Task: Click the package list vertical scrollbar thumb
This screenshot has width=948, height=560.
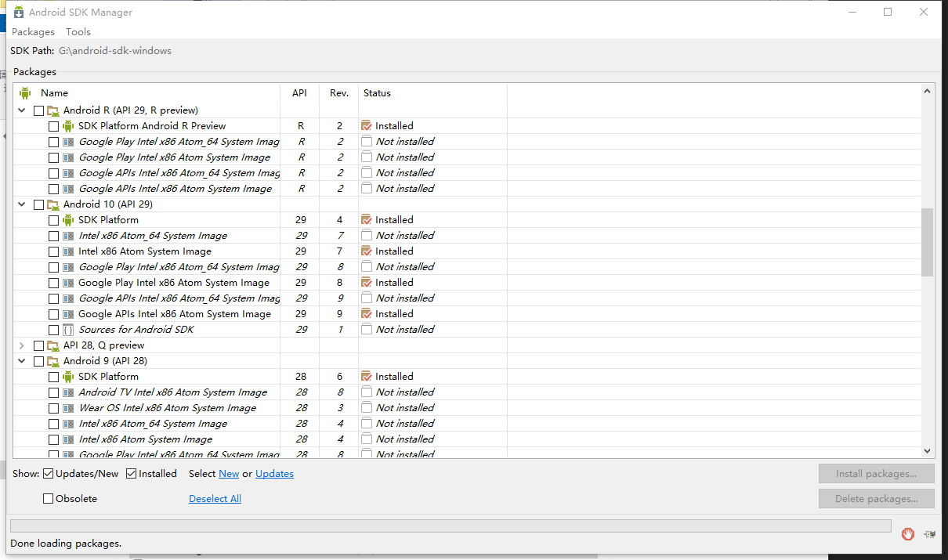Action: 928,242
